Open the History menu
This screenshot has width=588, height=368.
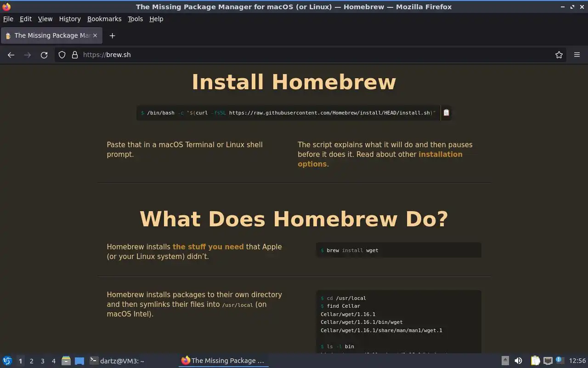70,19
